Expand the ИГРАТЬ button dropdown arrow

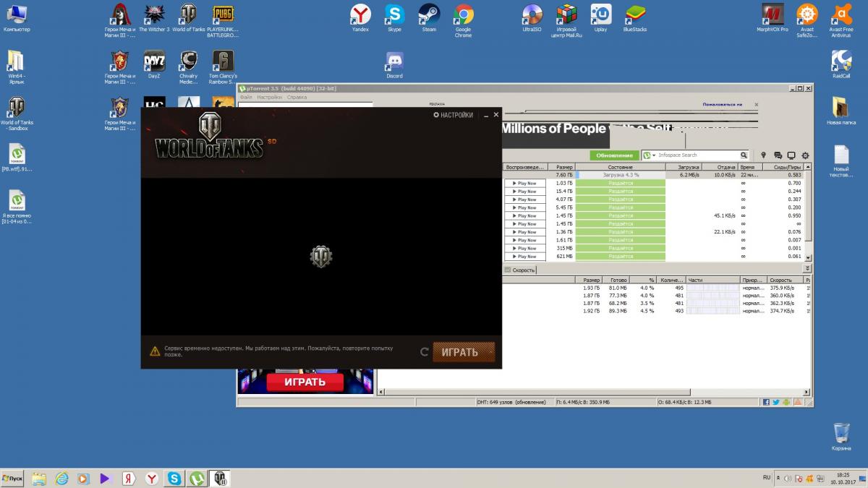[490, 352]
